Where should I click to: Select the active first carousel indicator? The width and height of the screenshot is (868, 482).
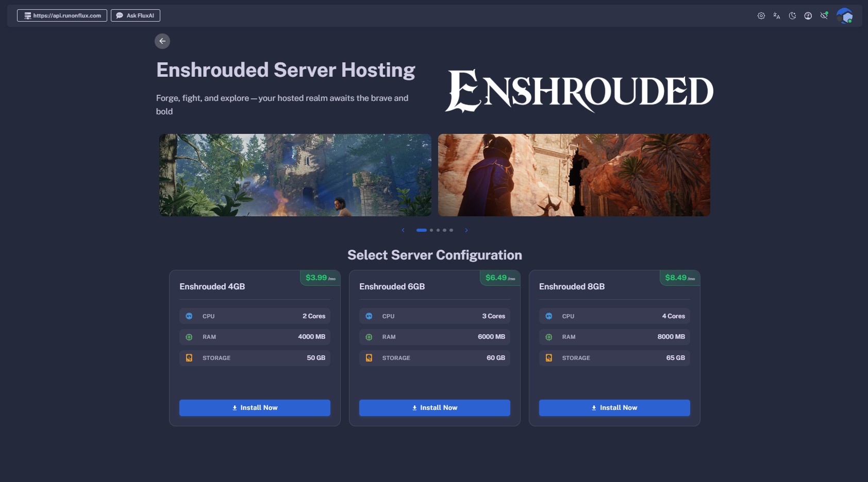(x=421, y=230)
